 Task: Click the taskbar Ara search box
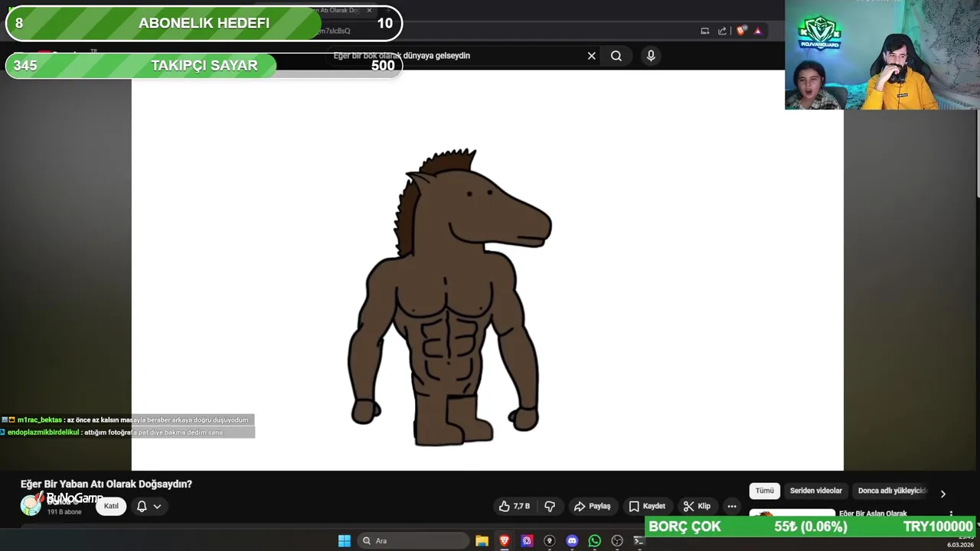click(x=413, y=541)
